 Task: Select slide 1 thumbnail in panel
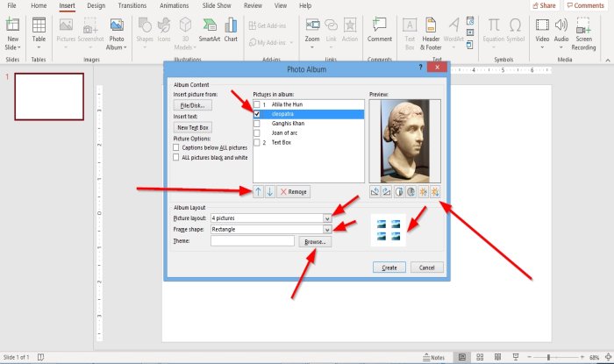49,96
